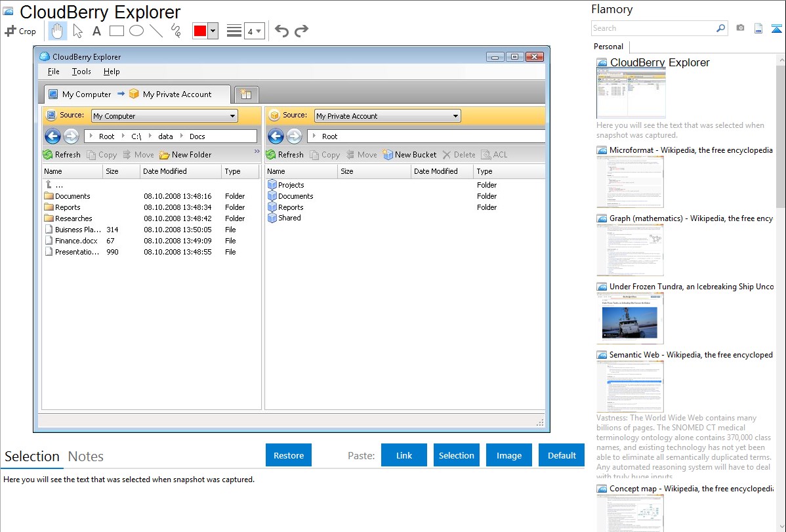786x532 pixels.
Task: Click the page icon beside the camera
Action: click(x=758, y=28)
